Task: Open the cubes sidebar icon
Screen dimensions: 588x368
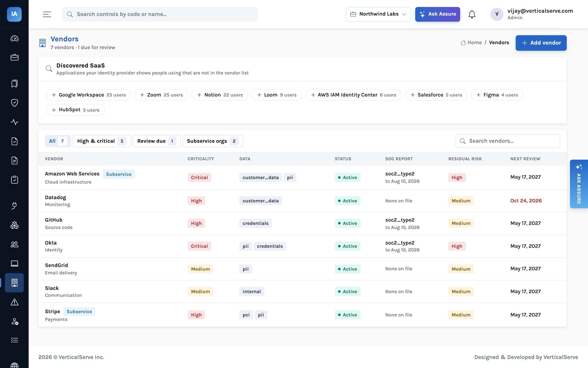Action: coord(14,225)
